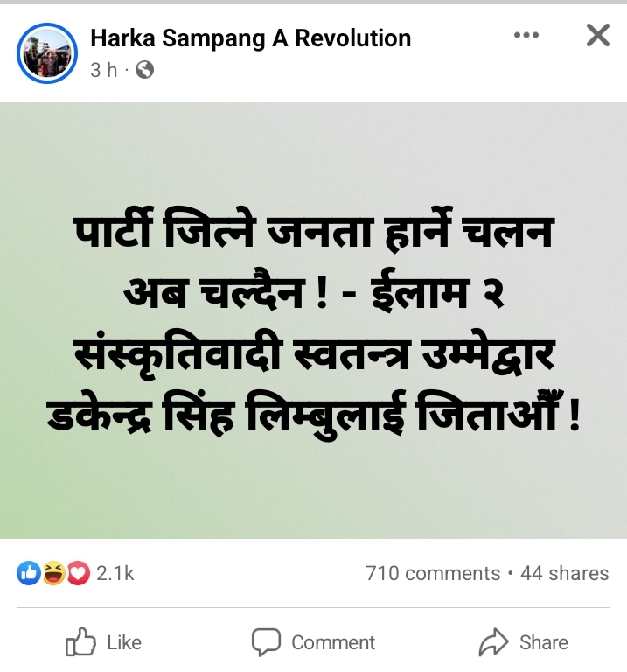Open Harka Sampang profile picture
The width and height of the screenshot is (627, 672).
point(47,53)
